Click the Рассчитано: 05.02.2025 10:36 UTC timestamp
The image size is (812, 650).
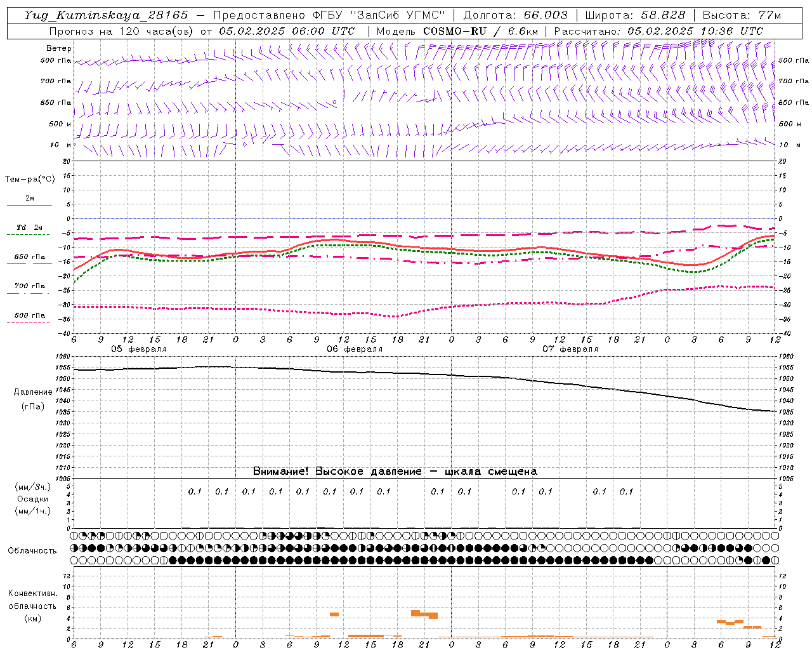pos(658,31)
